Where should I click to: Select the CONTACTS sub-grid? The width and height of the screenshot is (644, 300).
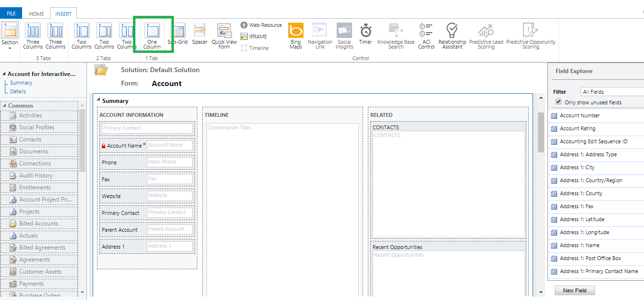[449, 180]
